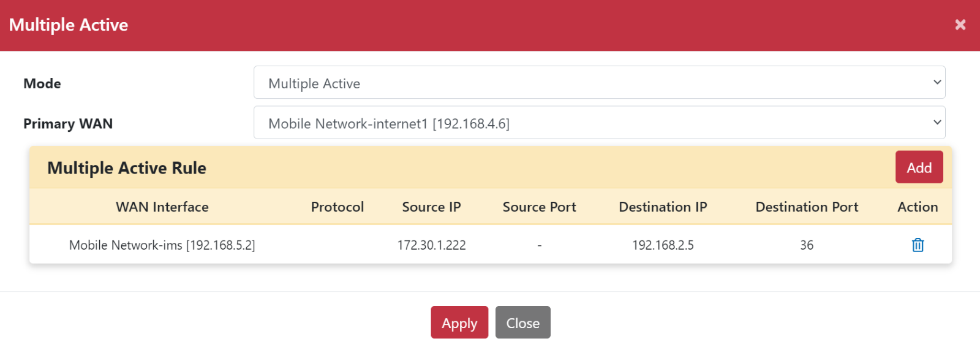Screen dimensions: 980x352
Task: Click the Primary WAN dropdown chevron
Action: pos(937,122)
